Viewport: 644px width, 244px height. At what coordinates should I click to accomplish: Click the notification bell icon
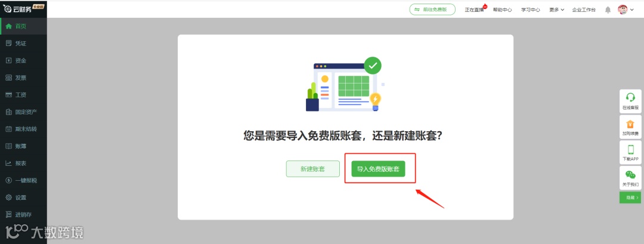tap(608, 10)
